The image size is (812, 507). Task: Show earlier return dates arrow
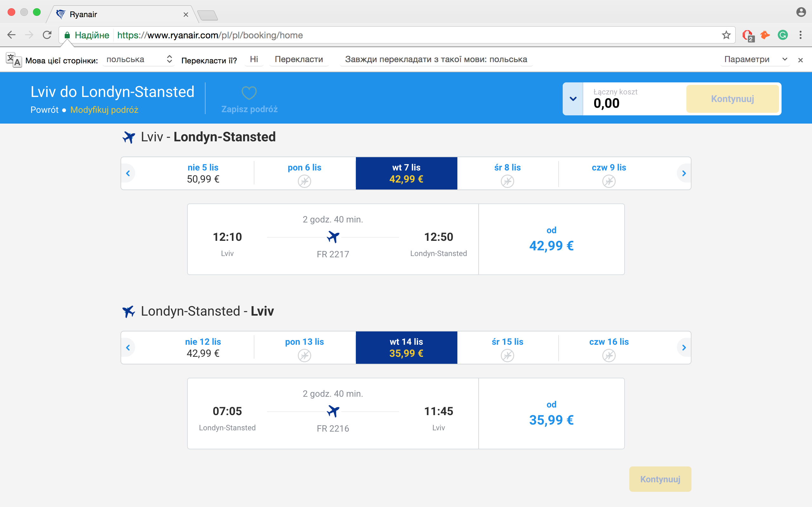[128, 348]
